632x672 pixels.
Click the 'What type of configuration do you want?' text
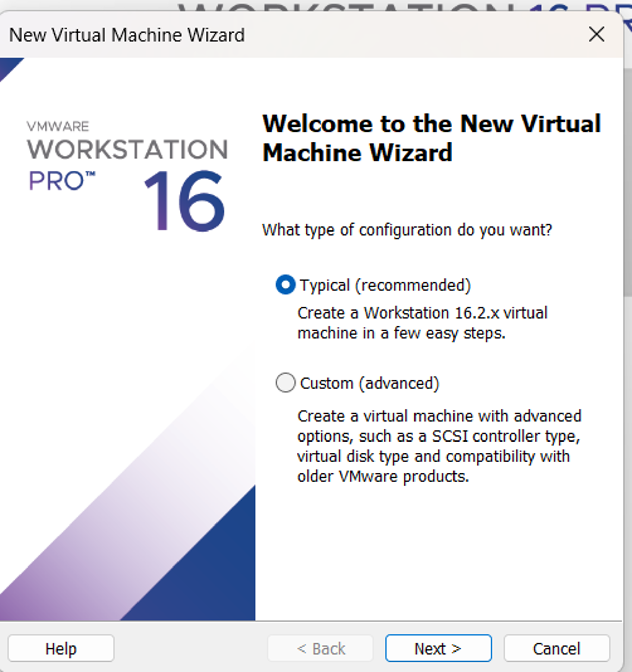pos(407,230)
